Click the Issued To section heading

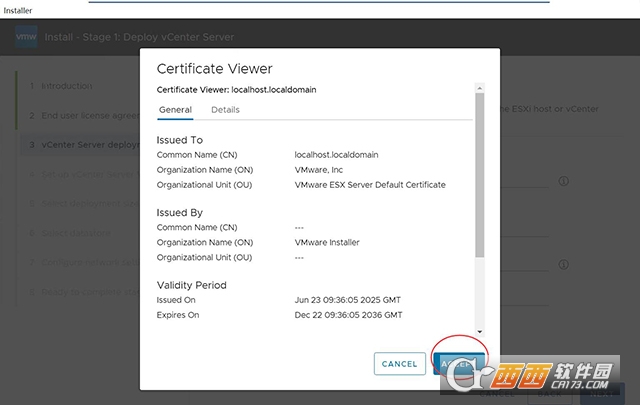tap(180, 140)
